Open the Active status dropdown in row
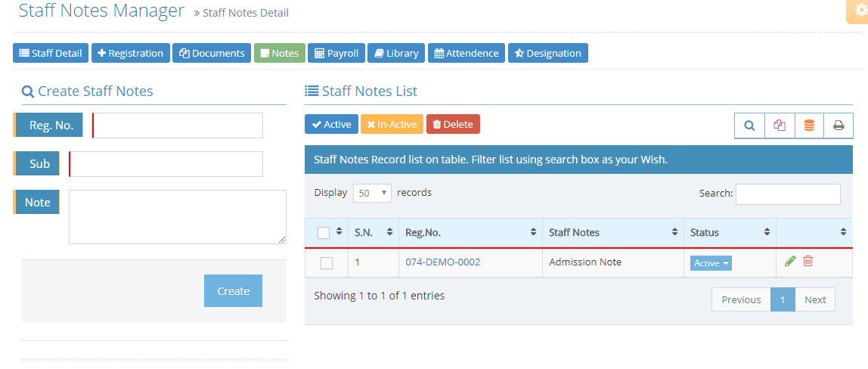868x369 pixels. [x=711, y=263]
